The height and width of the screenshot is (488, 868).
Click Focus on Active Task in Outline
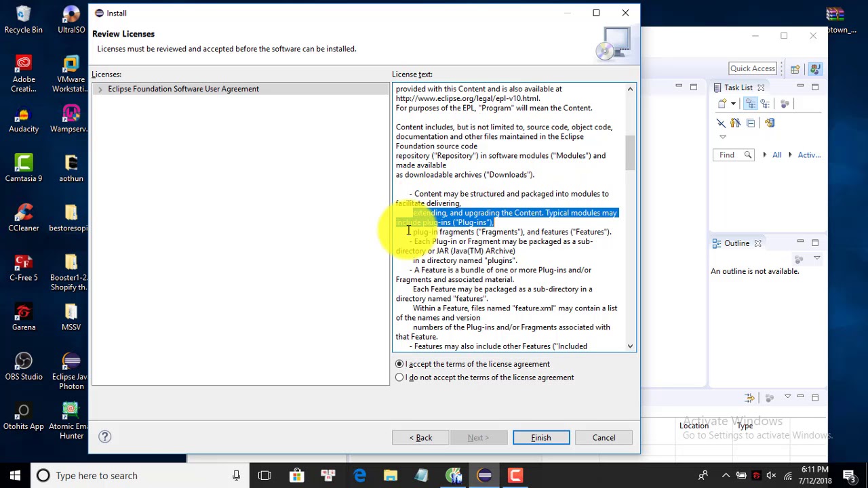pos(799,258)
